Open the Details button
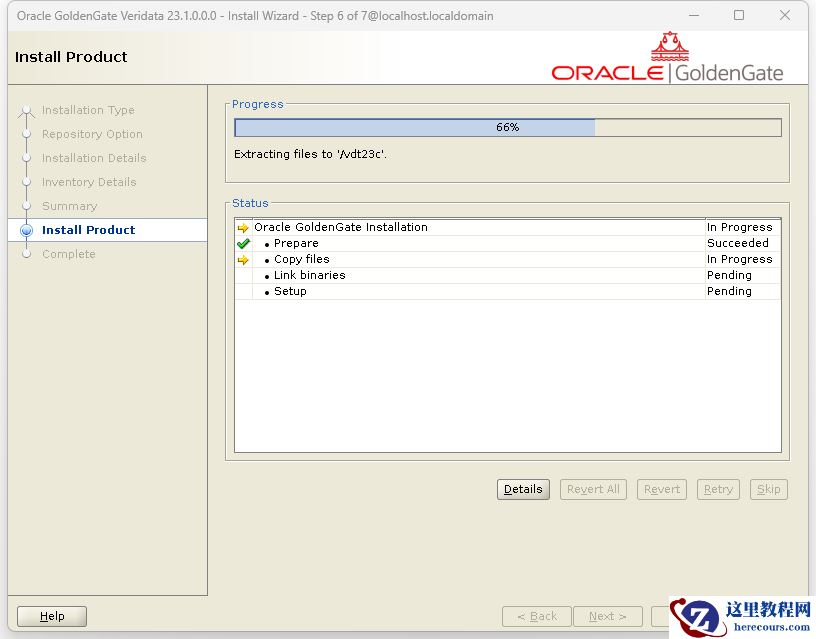Screen dimensions: 816x639 [523, 489]
